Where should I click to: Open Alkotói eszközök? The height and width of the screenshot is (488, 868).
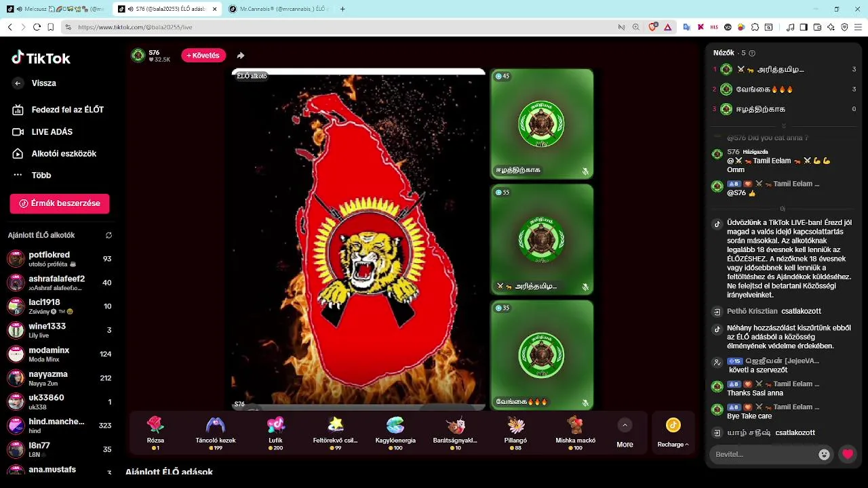click(55, 154)
